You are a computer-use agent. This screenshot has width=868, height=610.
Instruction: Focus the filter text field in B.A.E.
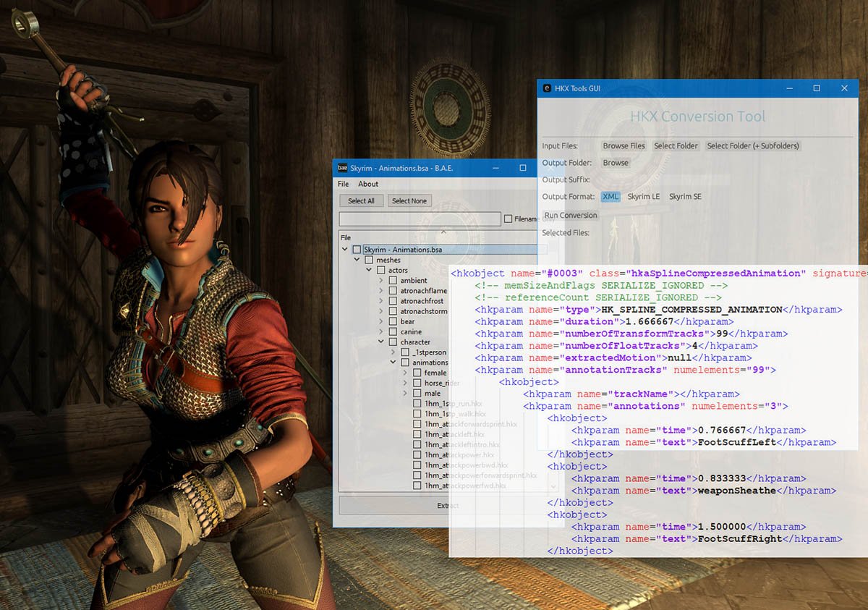420,219
